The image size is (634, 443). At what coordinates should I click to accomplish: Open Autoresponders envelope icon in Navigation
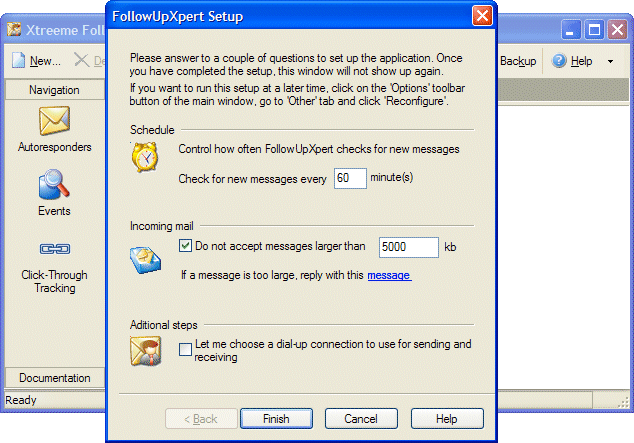click(55, 120)
